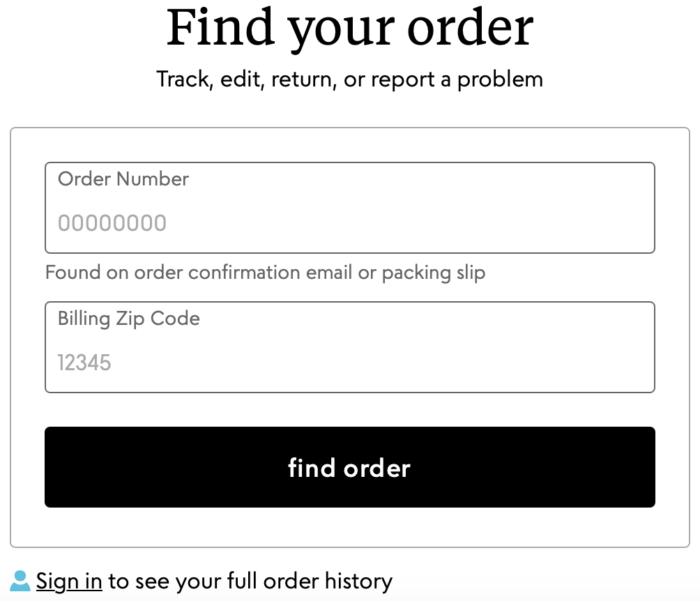Click the account avatar icon at bottom left
This screenshot has width=700, height=601.
click(20, 581)
